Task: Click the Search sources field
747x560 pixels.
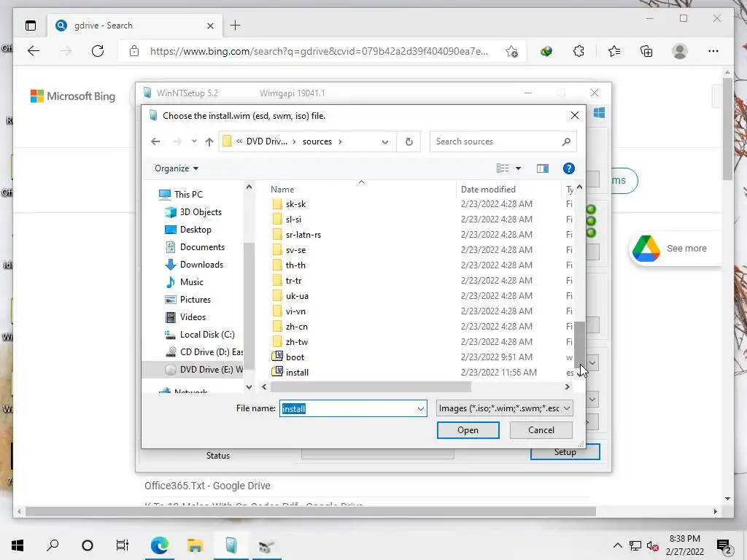Action: [x=503, y=141]
